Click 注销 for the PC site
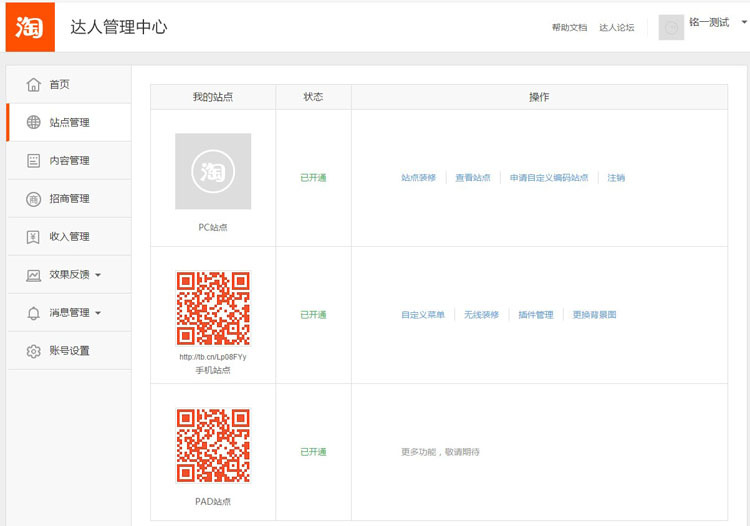This screenshot has height=526, width=750. tap(616, 178)
